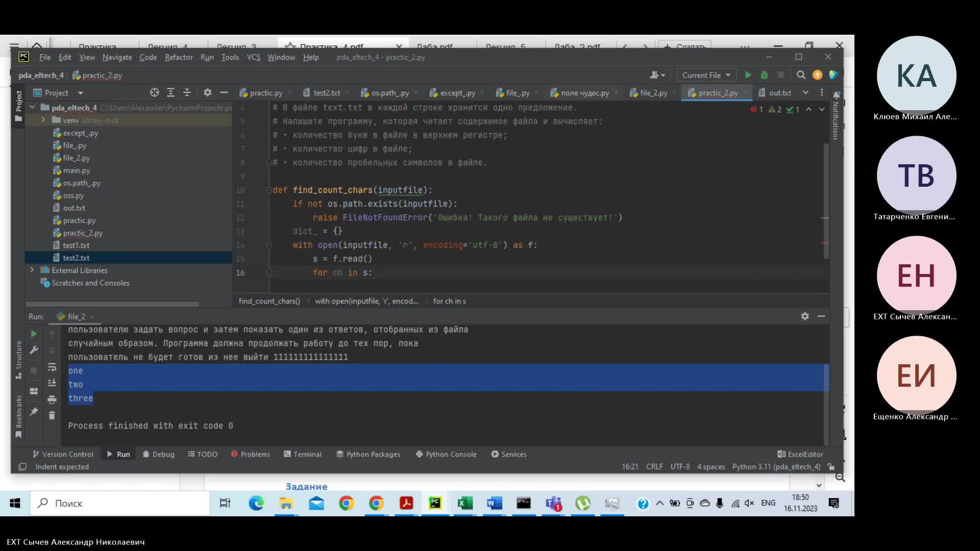Toggle read-only lock icon in status bar
The height and width of the screenshot is (551, 980).
(831, 467)
